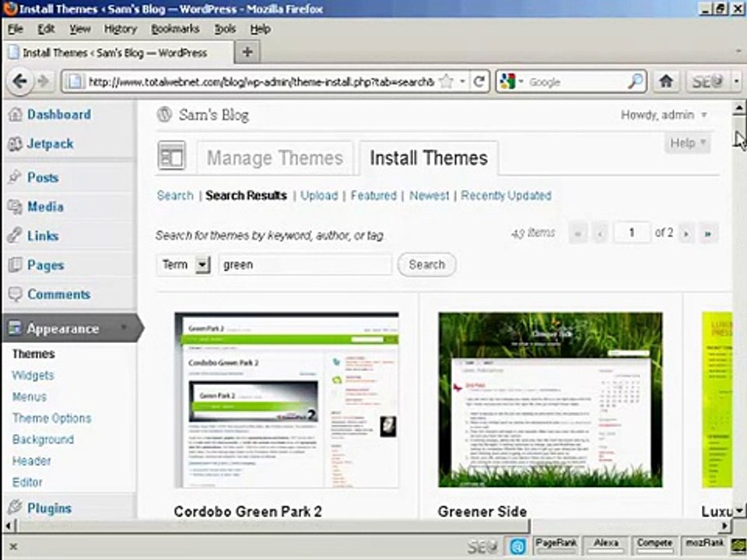Image resolution: width=747 pixels, height=560 pixels.
Task: Open Header settings link
Action: tap(31, 461)
